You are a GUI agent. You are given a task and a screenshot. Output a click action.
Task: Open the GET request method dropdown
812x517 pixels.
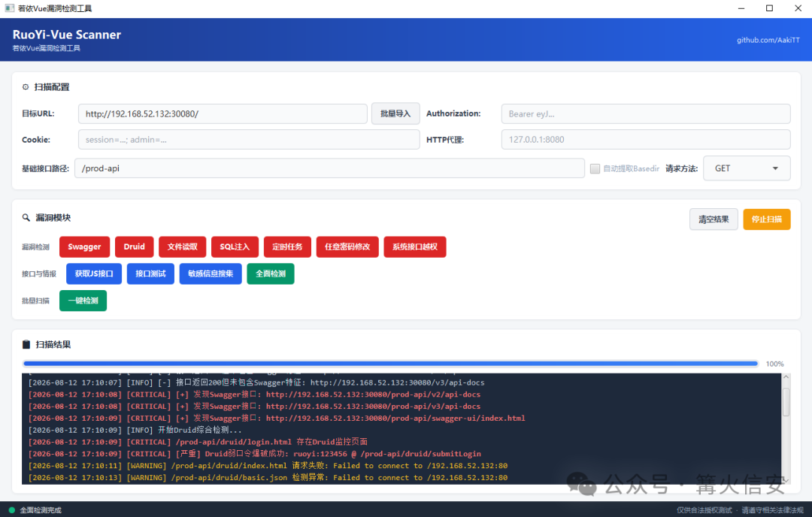pyautogui.click(x=747, y=169)
